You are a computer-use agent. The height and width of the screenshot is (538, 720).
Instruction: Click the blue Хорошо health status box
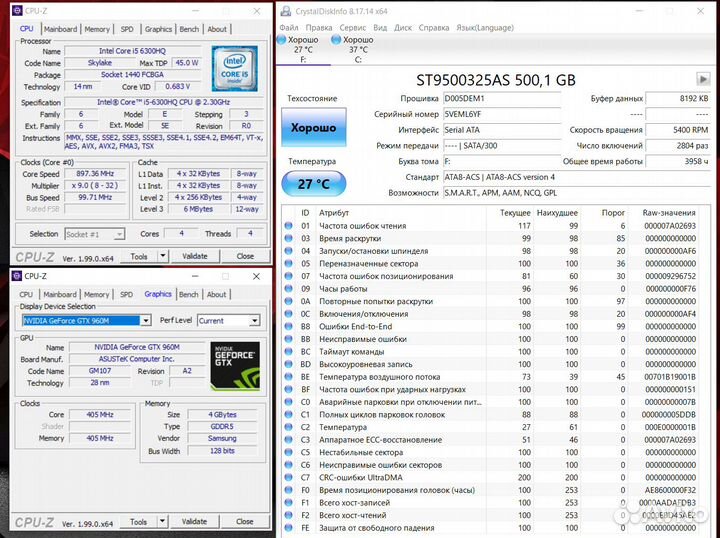313,129
